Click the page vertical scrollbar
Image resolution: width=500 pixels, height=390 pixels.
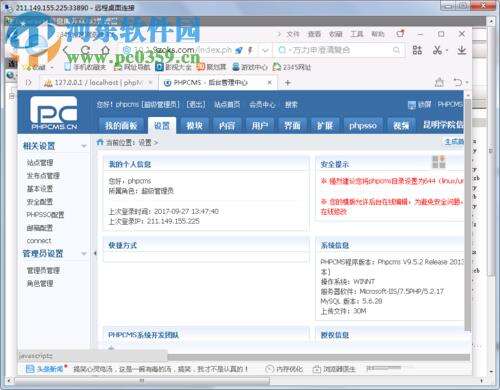point(468,215)
